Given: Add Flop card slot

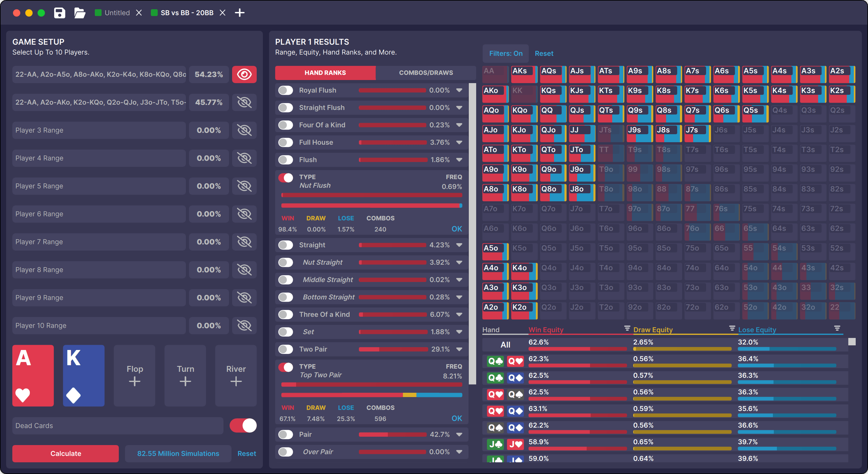Looking at the screenshot, I should 135,375.
